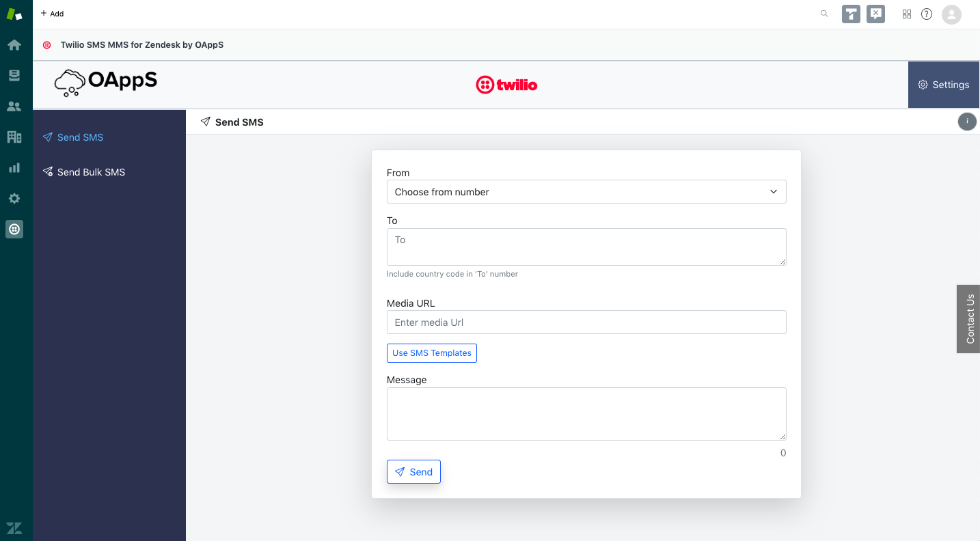This screenshot has height=541, width=980.
Task: Open the Zendesk products grid icon
Action: click(x=907, y=14)
